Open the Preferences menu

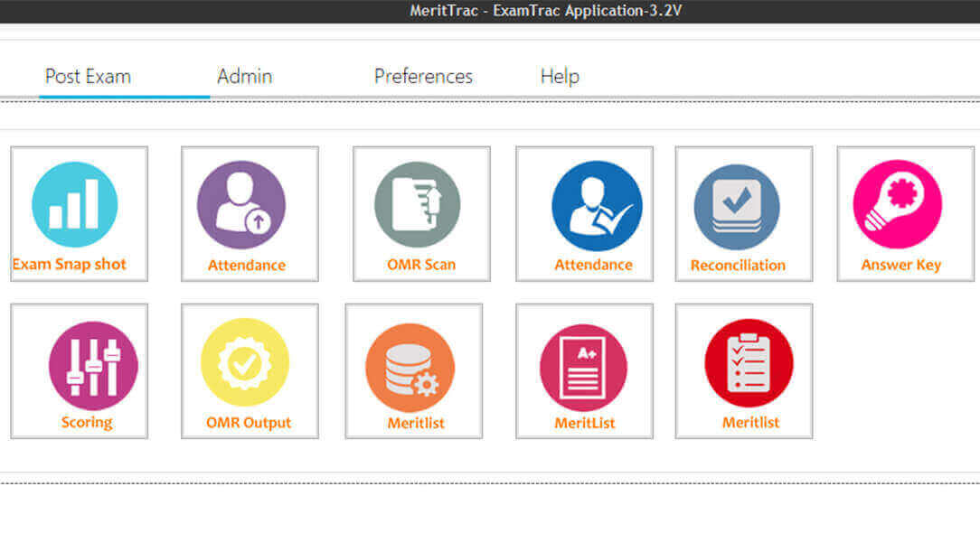click(423, 76)
